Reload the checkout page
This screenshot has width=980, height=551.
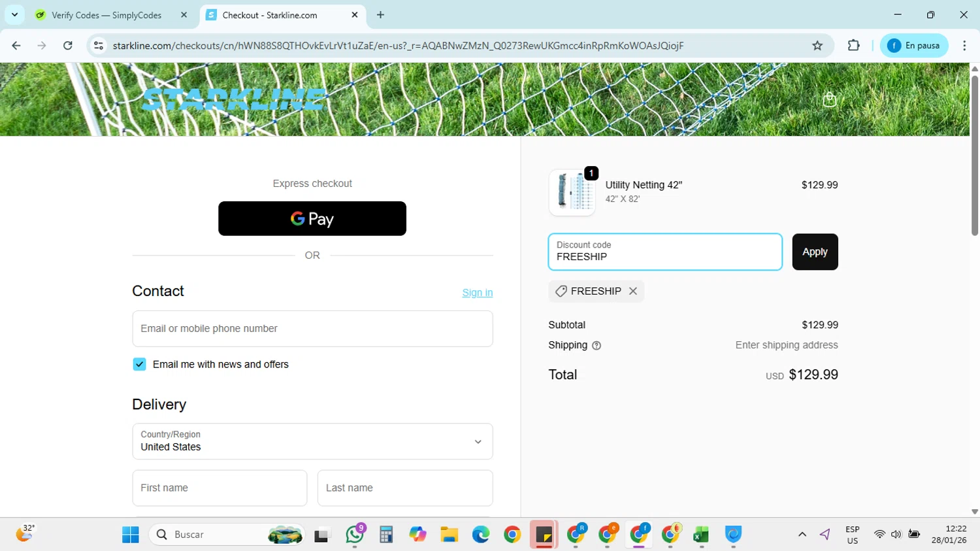[x=68, y=46]
